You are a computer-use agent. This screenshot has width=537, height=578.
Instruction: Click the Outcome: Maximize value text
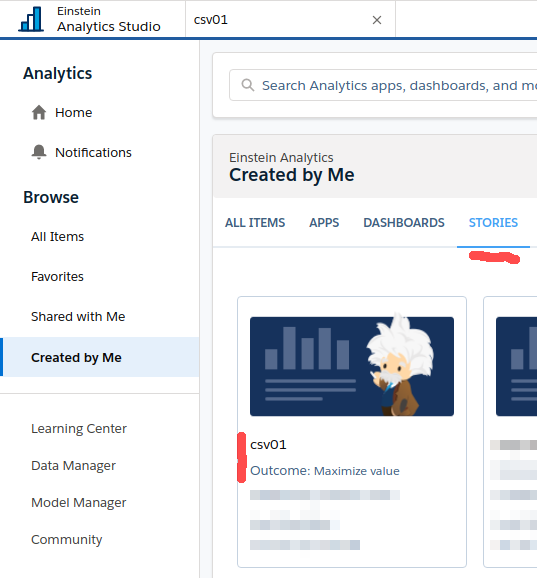[x=325, y=471]
